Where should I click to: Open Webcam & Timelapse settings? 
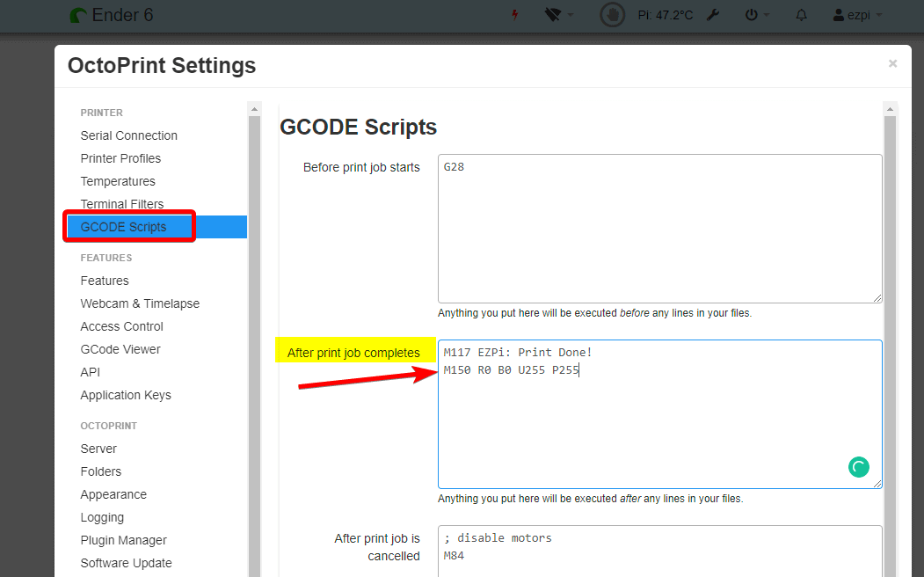coord(141,303)
